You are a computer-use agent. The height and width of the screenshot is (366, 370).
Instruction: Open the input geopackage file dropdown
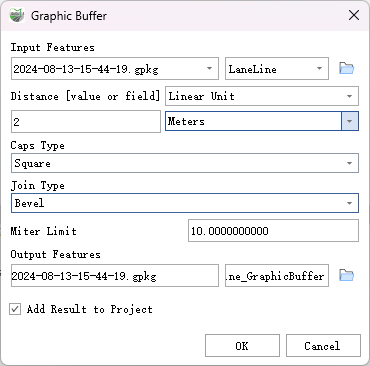(115, 69)
